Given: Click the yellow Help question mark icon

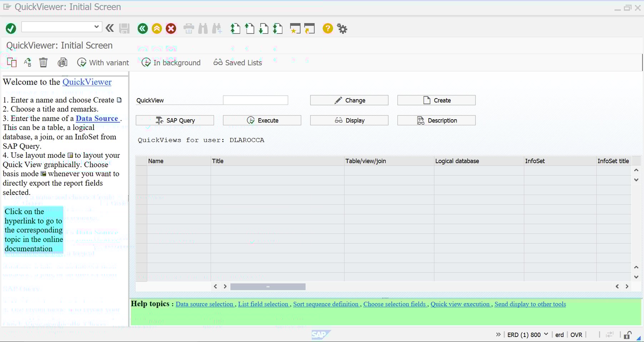Looking at the screenshot, I should click(328, 29).
